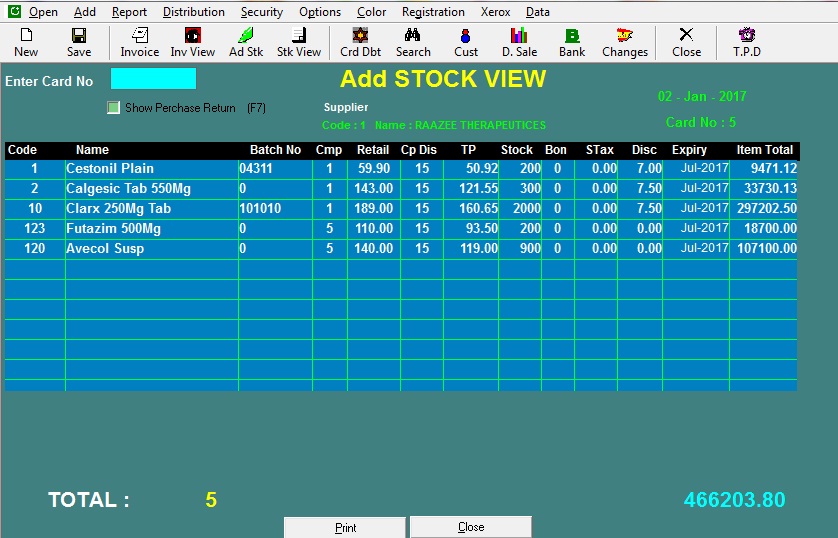
Task: Click the Card No : 5 label
Action: click(x=701, y=122)
